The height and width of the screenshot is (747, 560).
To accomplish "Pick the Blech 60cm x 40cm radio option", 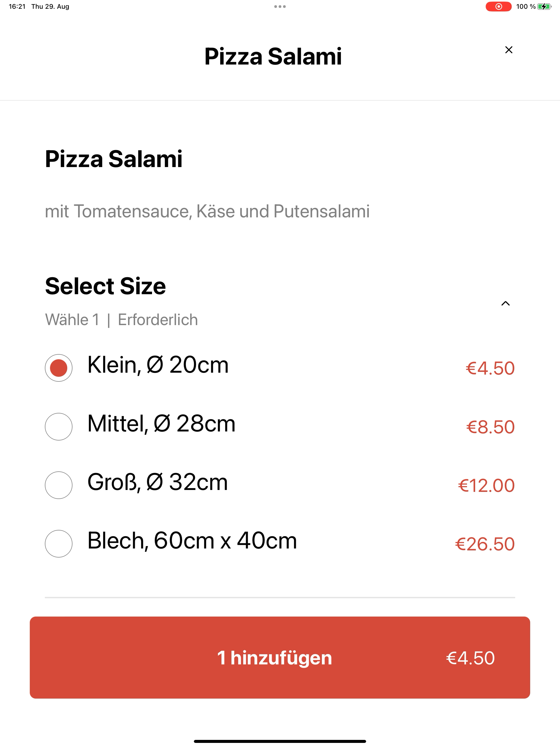I will click(x=59, y=544).
